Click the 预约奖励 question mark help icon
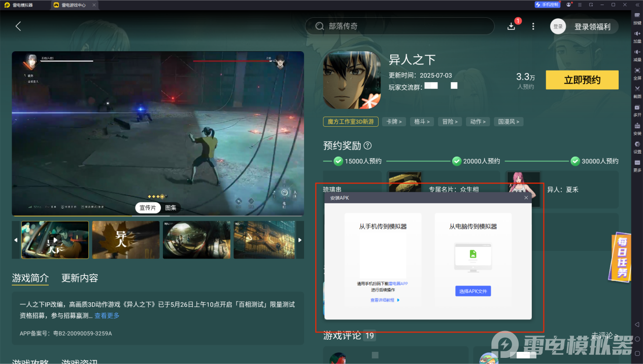Image resolution: width=643 pixels, height=364 pixels. 367,145
